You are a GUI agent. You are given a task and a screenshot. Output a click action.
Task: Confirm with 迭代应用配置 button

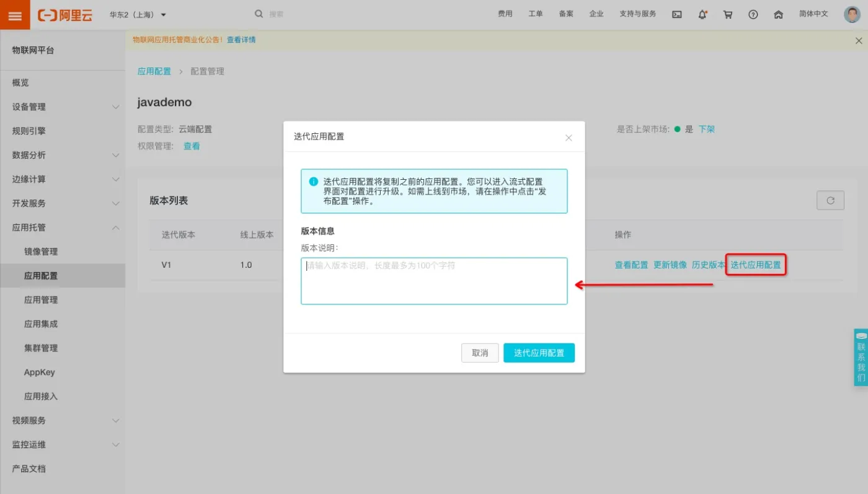[539, 353]
